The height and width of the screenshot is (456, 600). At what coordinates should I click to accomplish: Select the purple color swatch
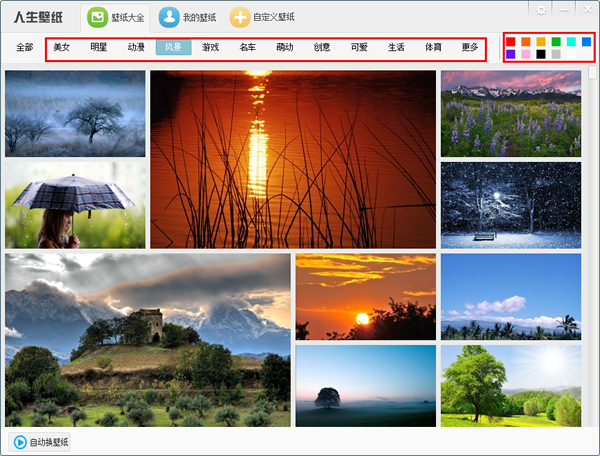[x=511, y=54]
